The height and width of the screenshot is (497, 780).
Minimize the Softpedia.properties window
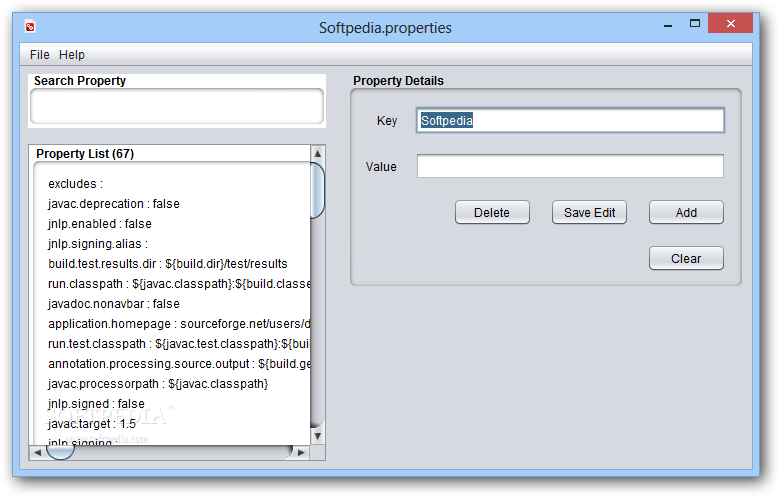click(x=668, y=24)
